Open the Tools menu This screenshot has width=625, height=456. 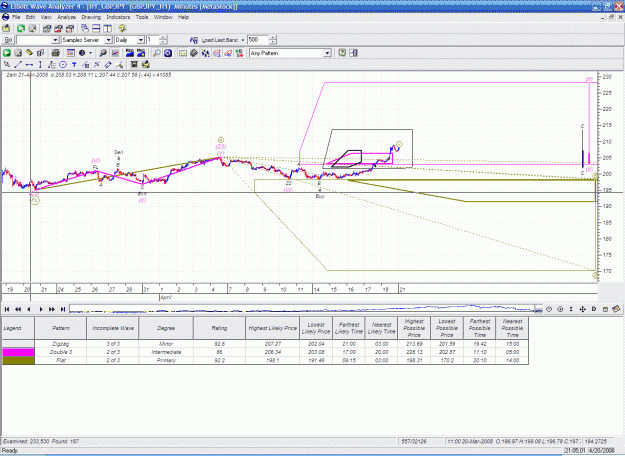tap(142, 17)
